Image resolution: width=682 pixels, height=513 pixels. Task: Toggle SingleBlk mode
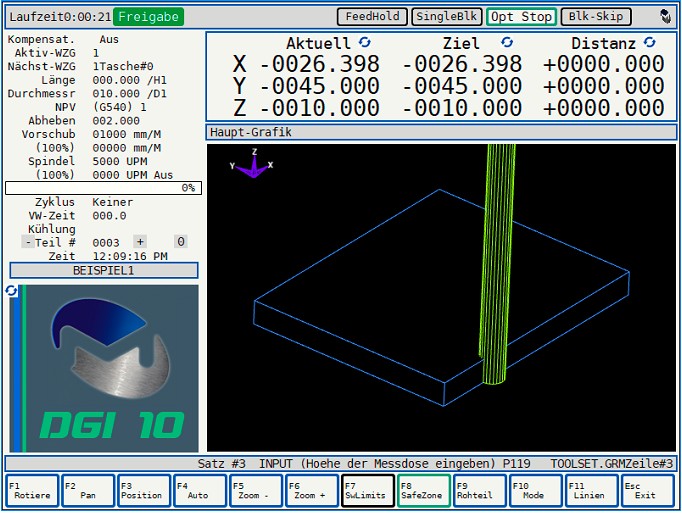coord(447,17)
